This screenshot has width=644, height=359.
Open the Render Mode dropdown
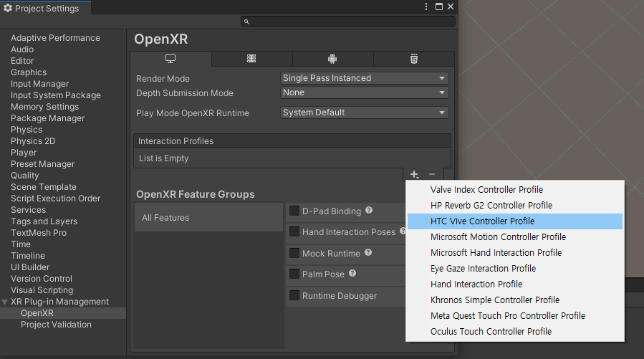pyautogui.click(x=365, y=78)
